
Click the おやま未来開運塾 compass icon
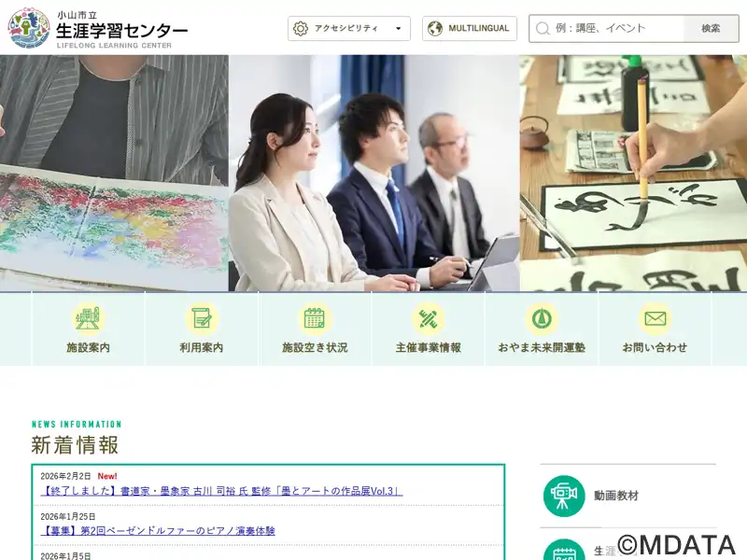click(542, 318)
